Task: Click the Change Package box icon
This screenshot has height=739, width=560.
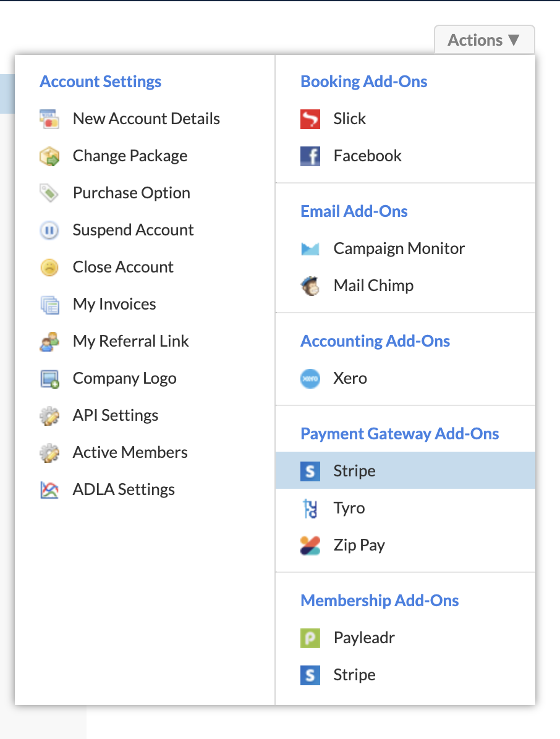Action: coord(49,156)
